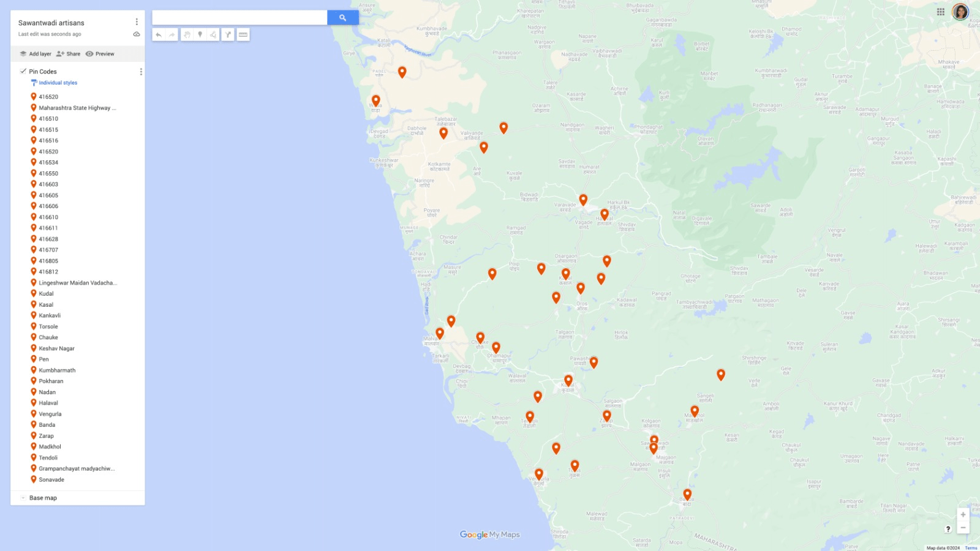This screenshot has height=551, width=980.
Task: Click the map marker near Shirshinge
Action: click(x=721, y=375)
